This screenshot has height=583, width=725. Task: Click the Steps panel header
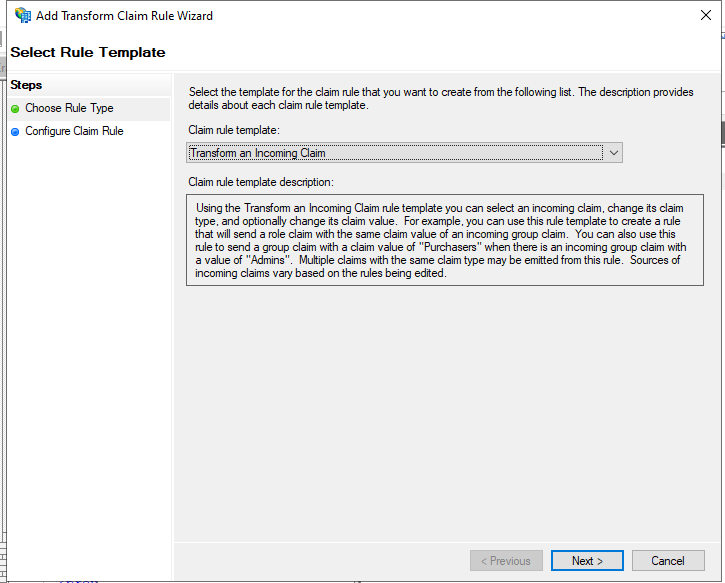27,85
